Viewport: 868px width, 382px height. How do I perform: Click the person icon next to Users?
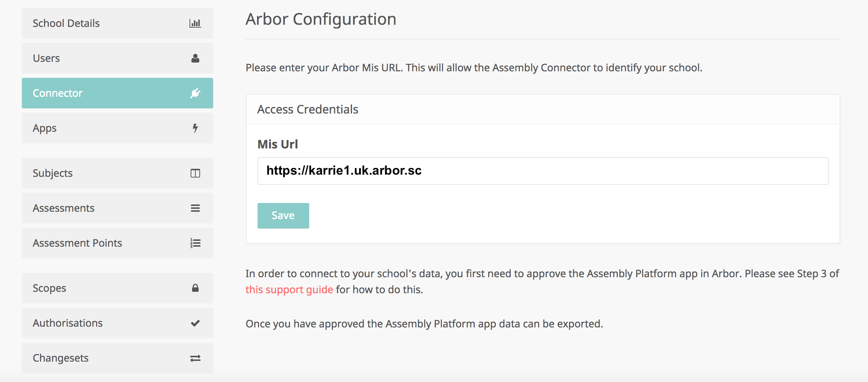tap(195, 58)
